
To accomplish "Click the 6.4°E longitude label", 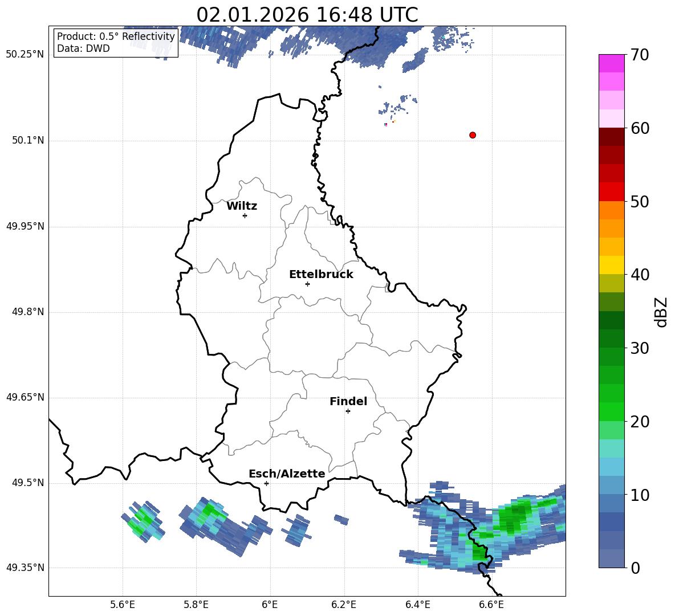I will click(417, 605).
